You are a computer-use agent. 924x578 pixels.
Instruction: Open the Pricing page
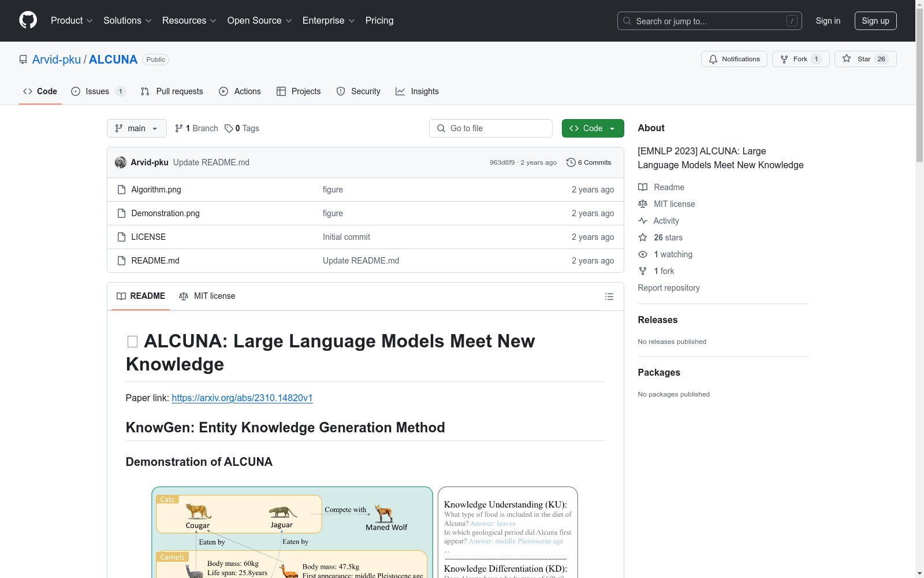point(379,20)
